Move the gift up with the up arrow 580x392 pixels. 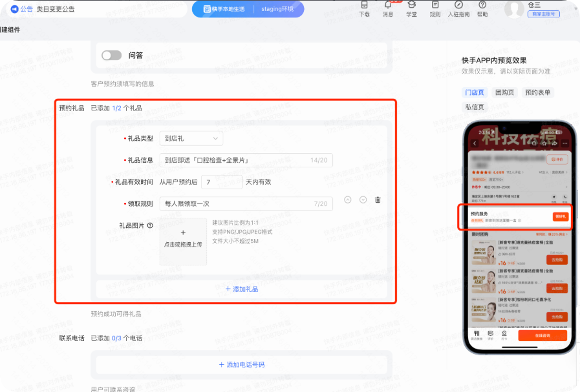(x=348, y=200)
